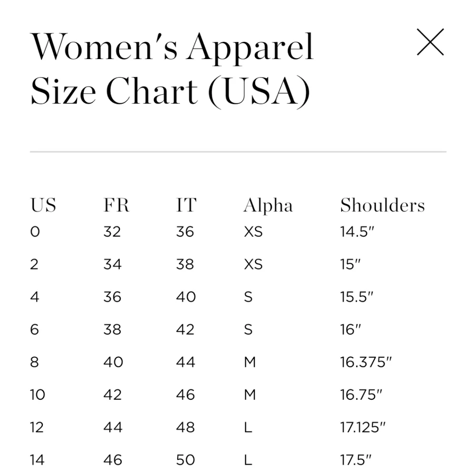Select the Women's Apparel Size Chart title
The height and width of the screenshot is (475, 476).
click(172, 69)
